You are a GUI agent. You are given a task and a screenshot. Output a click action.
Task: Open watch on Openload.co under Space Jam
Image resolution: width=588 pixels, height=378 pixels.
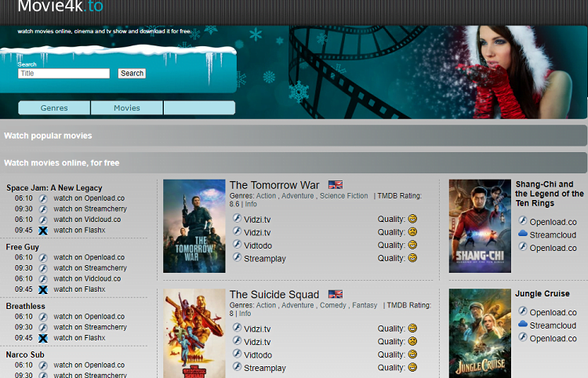coord(89,198)
